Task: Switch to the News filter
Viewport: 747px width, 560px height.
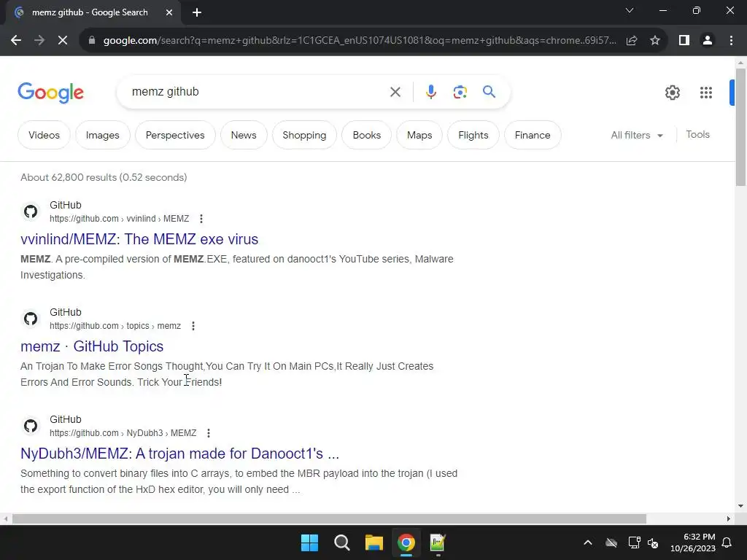Action: [x=244, y=135]
